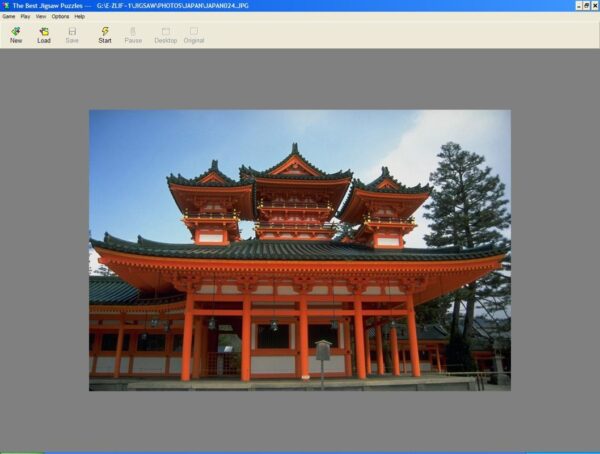Show the Original picture via toolbar icon

(194, 34)
